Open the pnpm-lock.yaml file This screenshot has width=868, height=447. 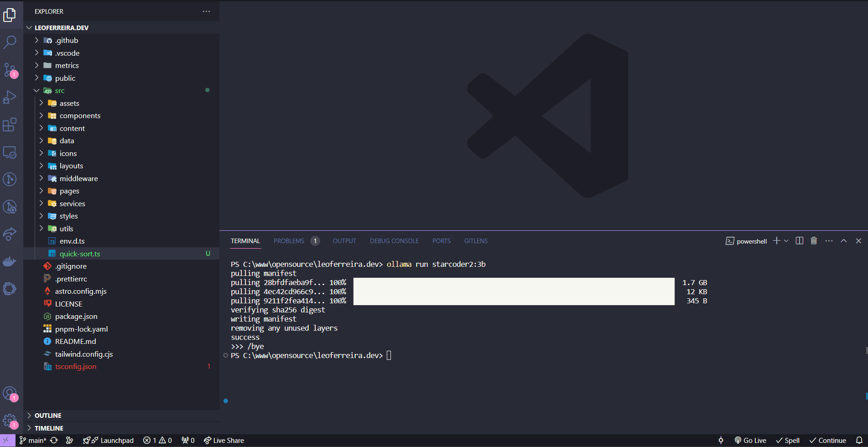pos(121,329)
